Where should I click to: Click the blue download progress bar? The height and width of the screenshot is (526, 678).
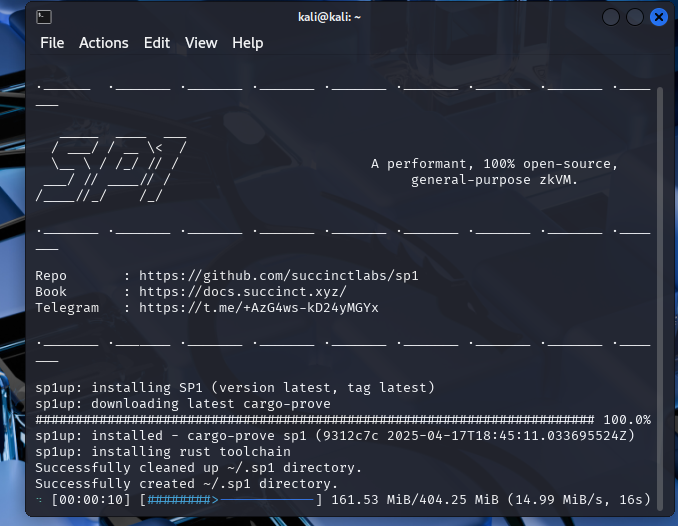tap(231, 500)
